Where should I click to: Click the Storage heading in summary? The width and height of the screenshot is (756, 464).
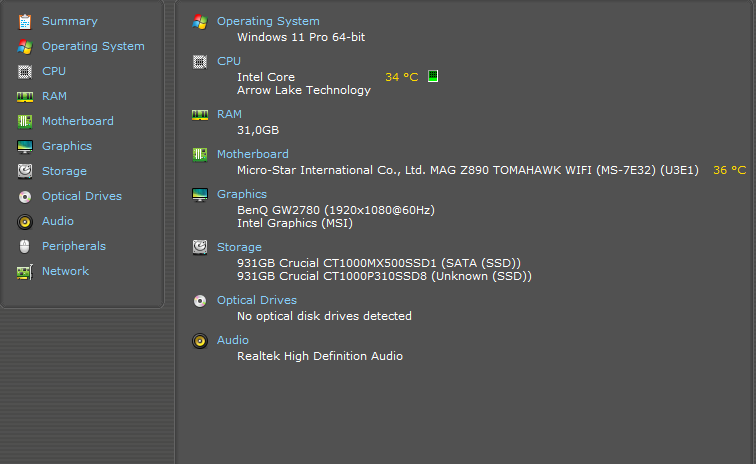pos(239,247)
